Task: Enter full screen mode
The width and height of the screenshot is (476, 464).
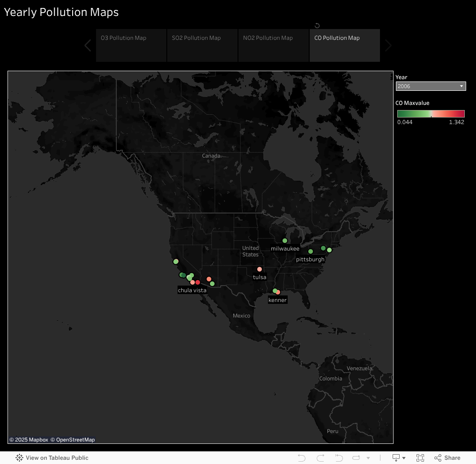Action: [x=420, y=457]
